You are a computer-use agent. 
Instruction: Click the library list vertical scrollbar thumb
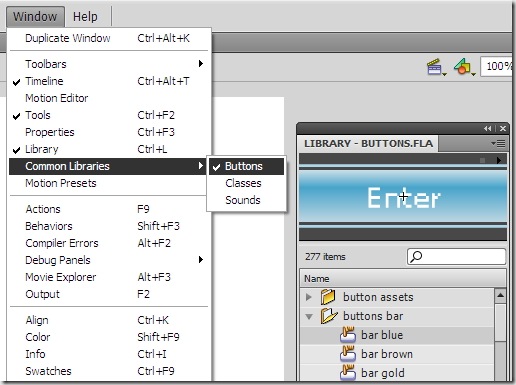(500, 322)
